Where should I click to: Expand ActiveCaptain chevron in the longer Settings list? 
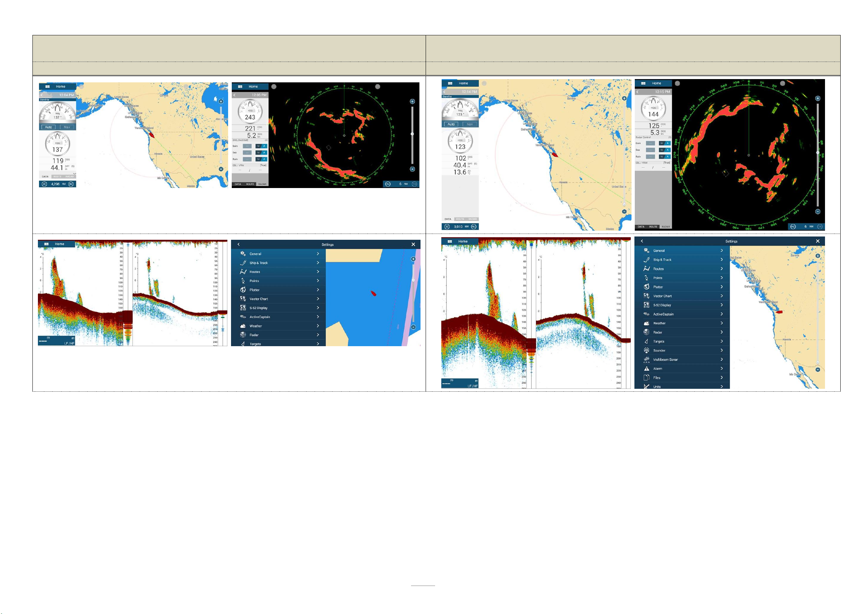pos(722,314)
